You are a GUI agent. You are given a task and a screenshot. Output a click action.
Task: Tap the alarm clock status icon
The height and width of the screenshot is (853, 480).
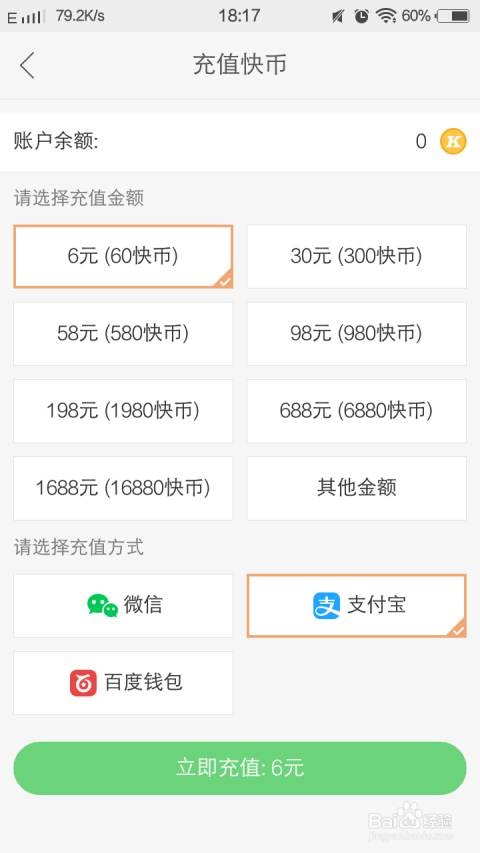(361, 16)
